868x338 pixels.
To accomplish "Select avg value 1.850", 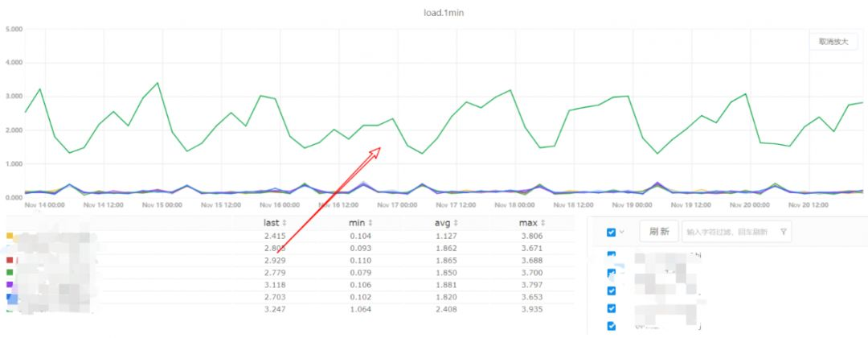I will click(x=446, y=273).
